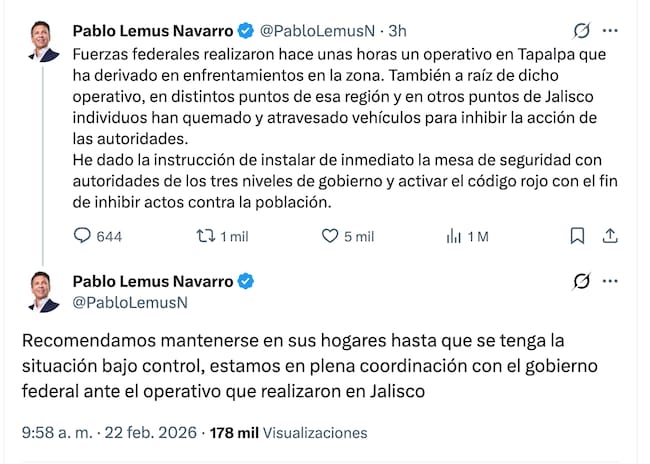Open profile picture on the second tweet
The height and width of the screenshot is (464, 650).
point(43,291)
